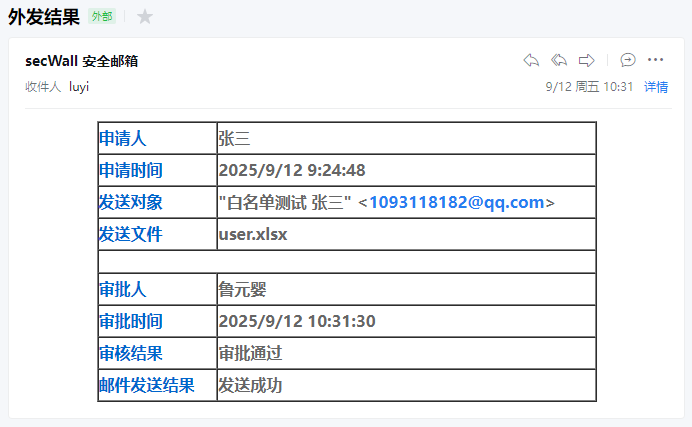Click approver name 鲁元婴

pyautogui.click(x=242, y=289)
